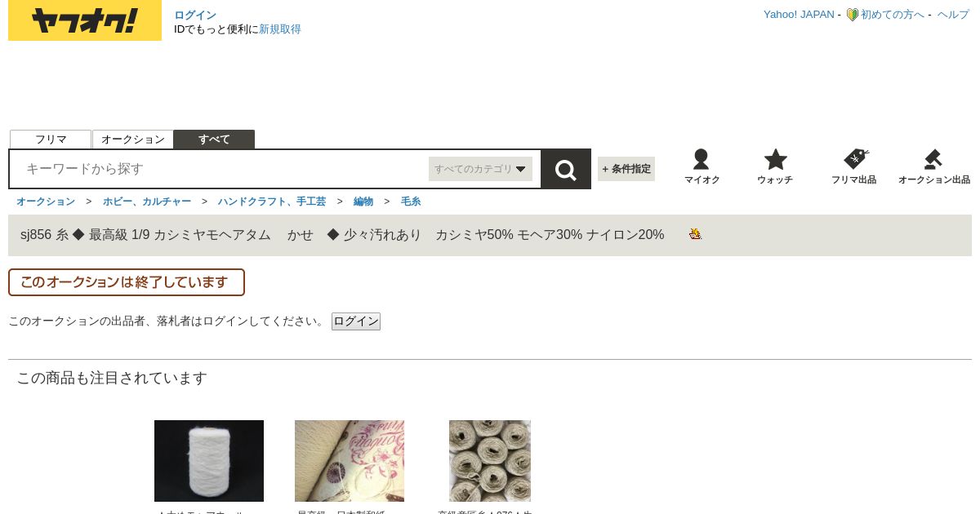Viewport: 980px width, 514px height.
Task: Open the ヘルプ link
Action: pos(953,15)
